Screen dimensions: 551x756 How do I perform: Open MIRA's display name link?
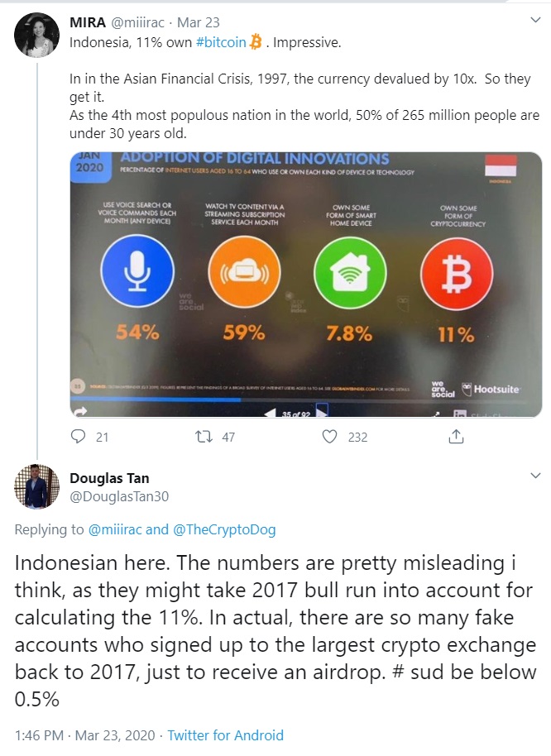88,22
